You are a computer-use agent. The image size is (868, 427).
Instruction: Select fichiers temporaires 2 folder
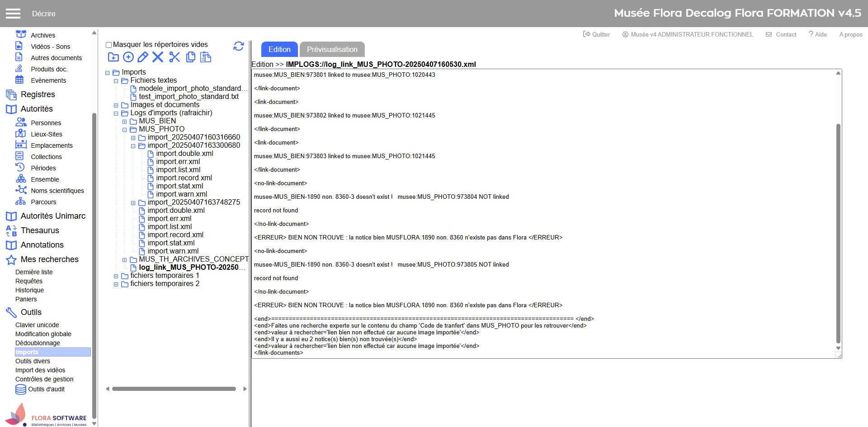coord(165,283)
